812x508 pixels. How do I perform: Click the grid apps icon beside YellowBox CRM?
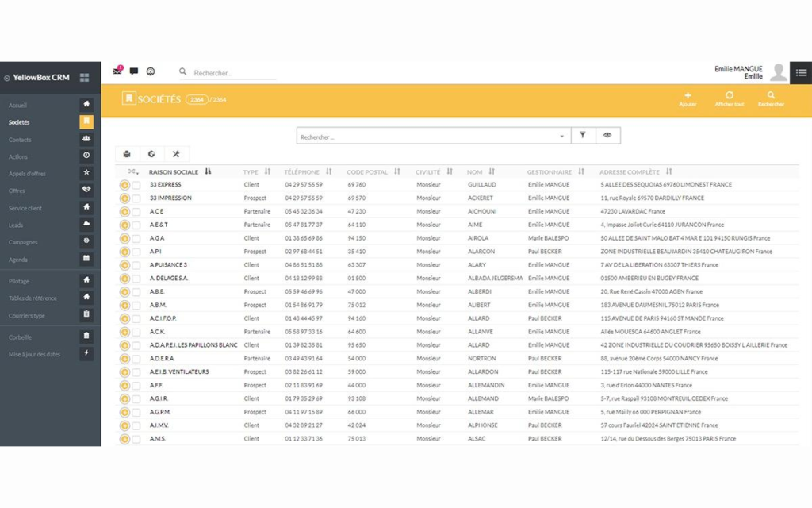coord(84,78)
